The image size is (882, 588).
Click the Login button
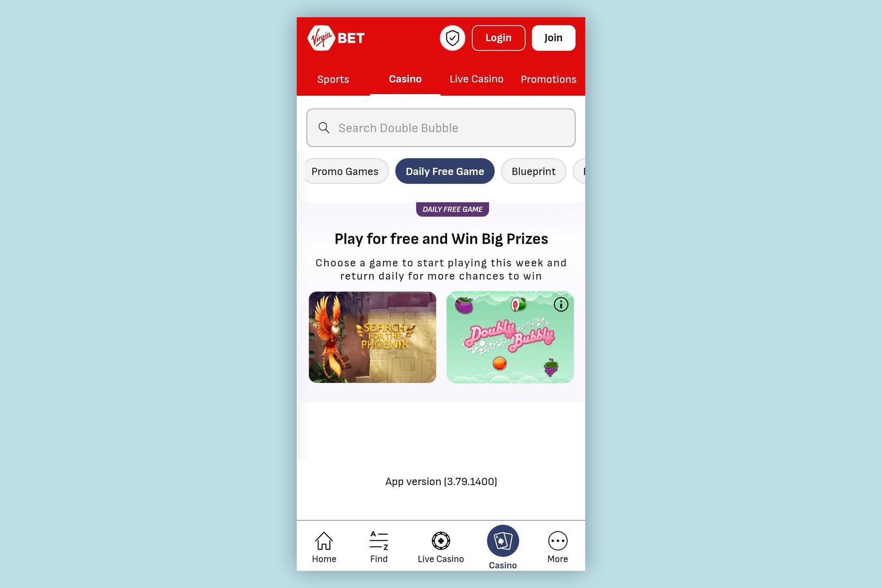(498, 37)
